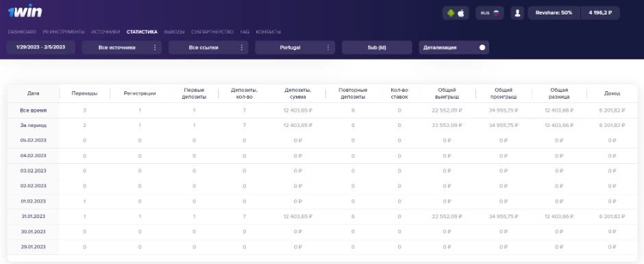Click За период total loss 34 955,75 ₽

(504, 125)
